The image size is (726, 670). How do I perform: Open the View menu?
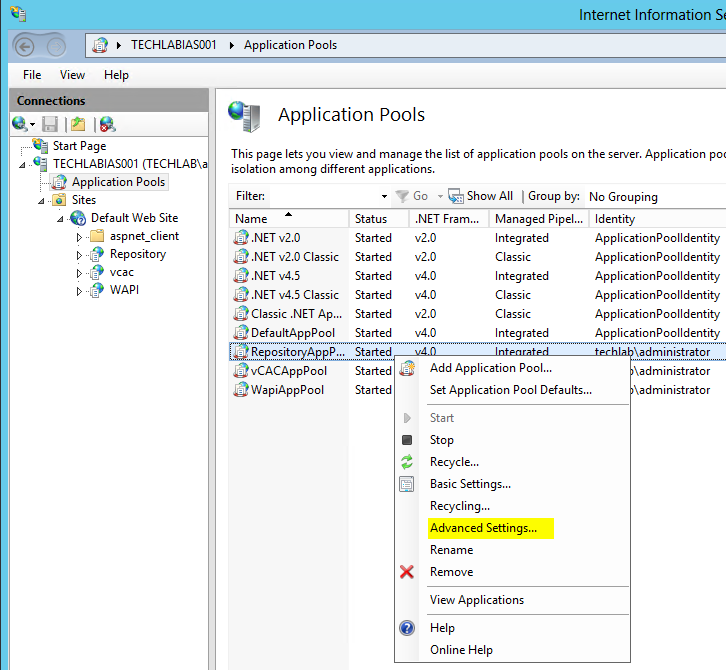click(x=72, y=75)
